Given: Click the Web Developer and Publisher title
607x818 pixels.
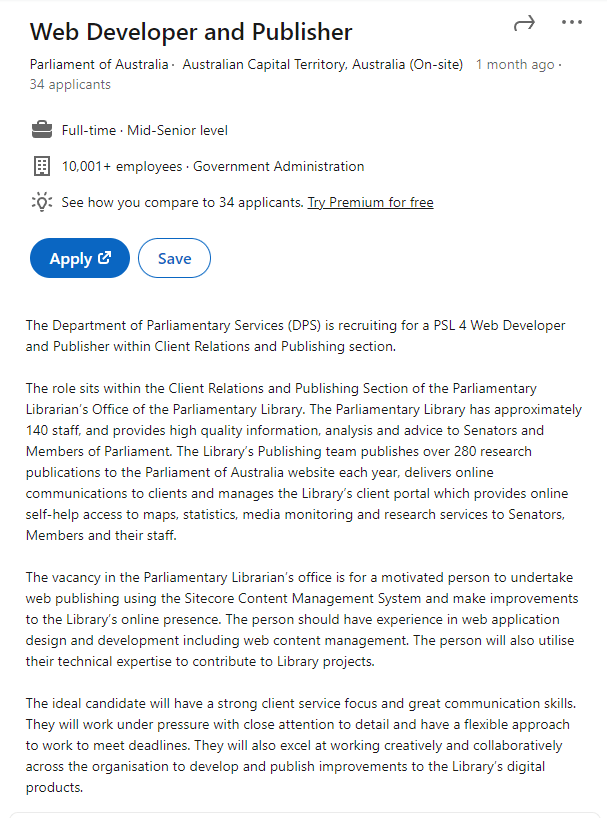Looking at the screenshot, I should (191, 31).
